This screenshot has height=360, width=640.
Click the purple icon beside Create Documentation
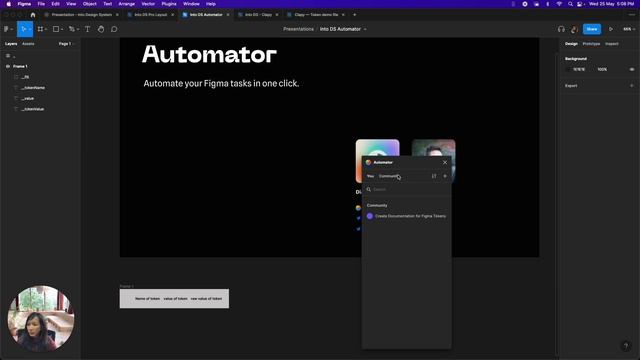point(370,216)
